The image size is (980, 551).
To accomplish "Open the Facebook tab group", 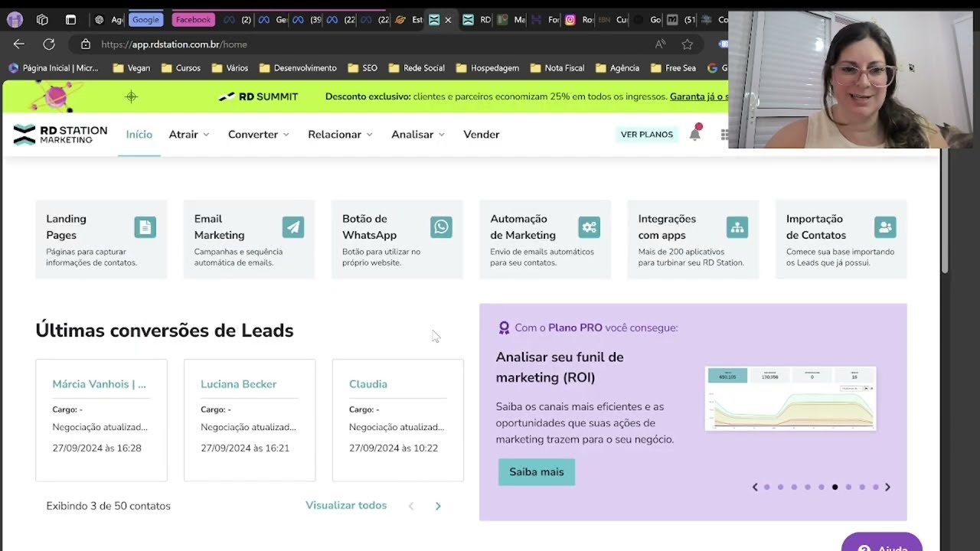I will point(194,20).
